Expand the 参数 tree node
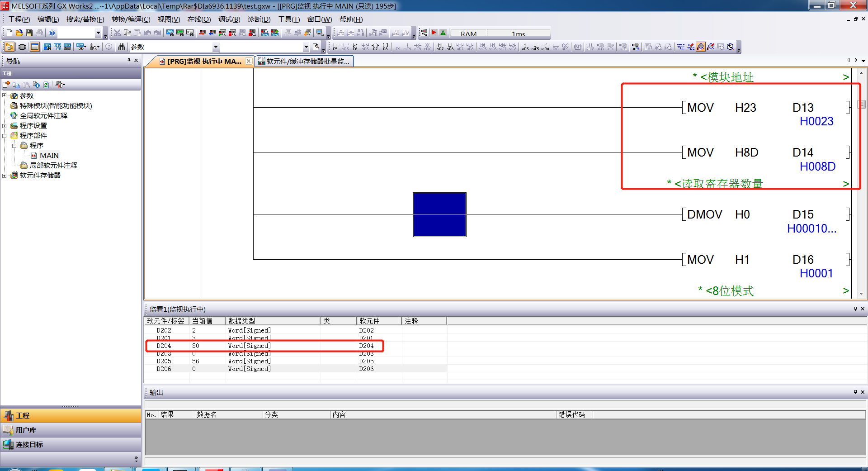The width and height of the screenshot is (868, 471). [x=5, y=95]
